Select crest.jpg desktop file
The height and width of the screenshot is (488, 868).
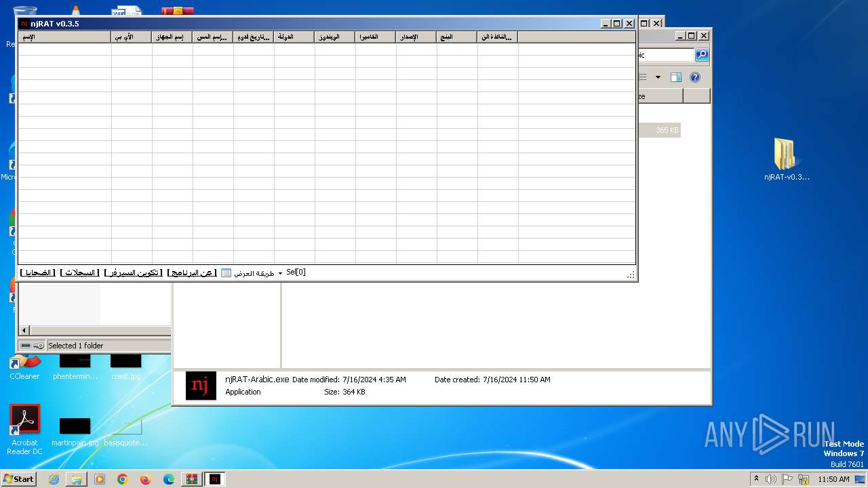125,367
